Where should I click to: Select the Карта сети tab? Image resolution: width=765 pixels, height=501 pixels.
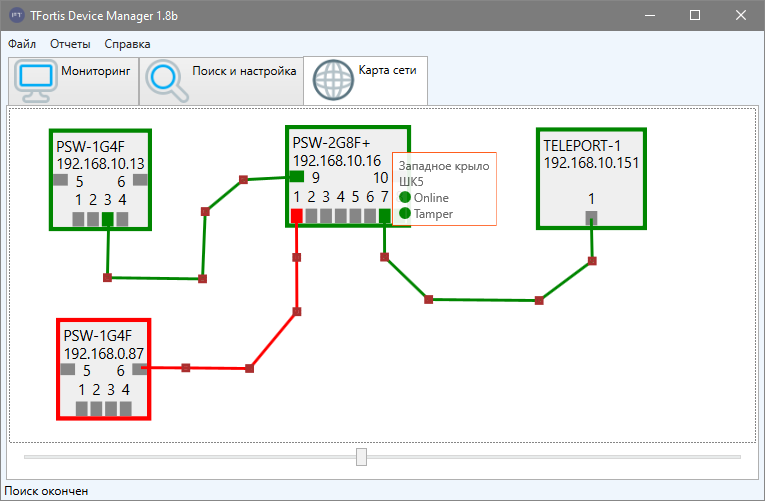365,80
